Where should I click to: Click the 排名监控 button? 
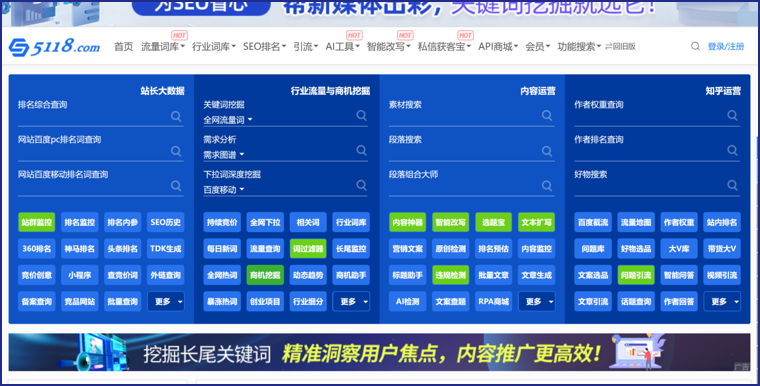tap(80, 222)
